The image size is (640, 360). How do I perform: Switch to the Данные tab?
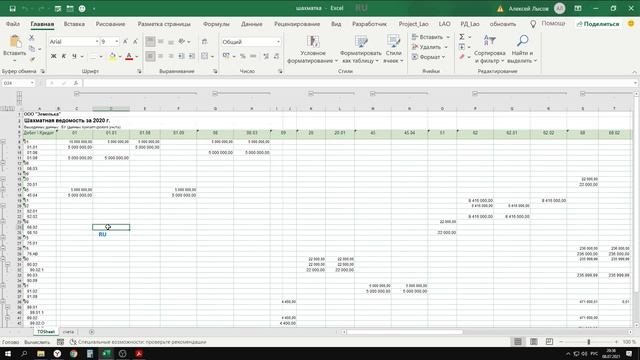click(x=251, y=24)
